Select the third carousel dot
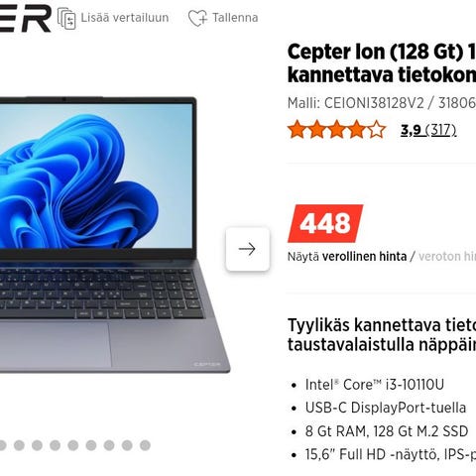 point(37,445)
